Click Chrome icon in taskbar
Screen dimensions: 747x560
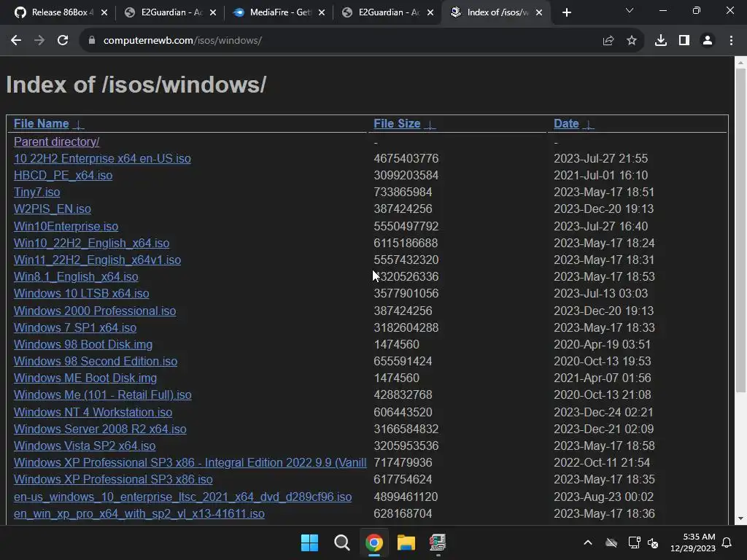[374, 542]
